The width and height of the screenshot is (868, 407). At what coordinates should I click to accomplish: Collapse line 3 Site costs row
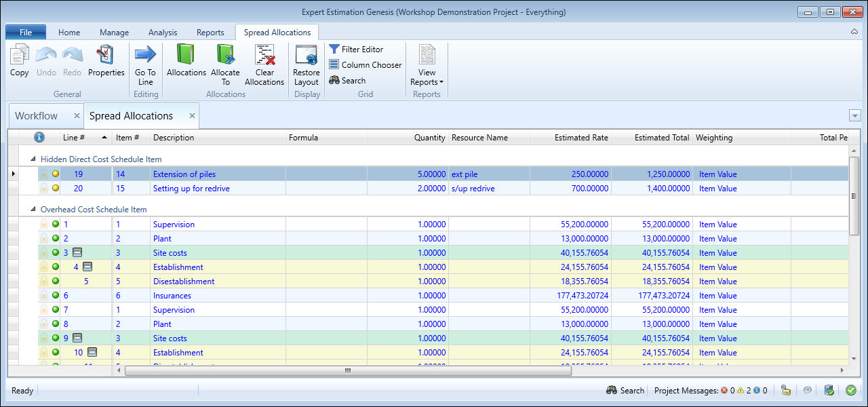point(77,253)
